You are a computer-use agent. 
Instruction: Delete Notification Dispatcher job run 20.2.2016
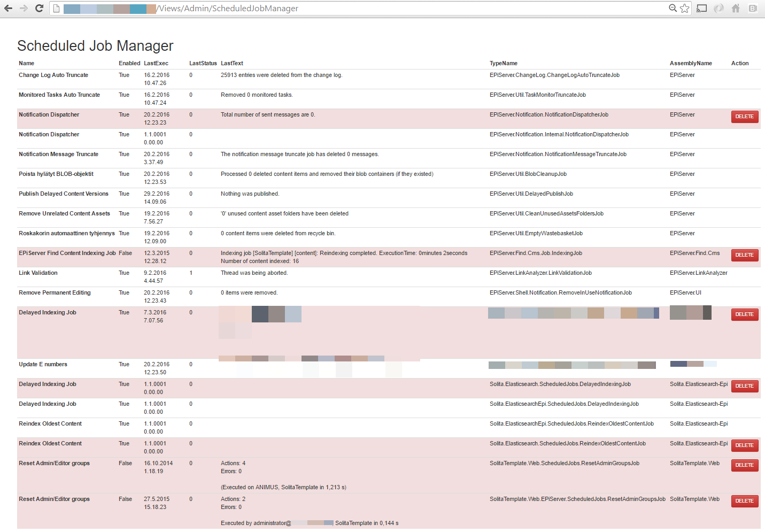pos(745,117)
